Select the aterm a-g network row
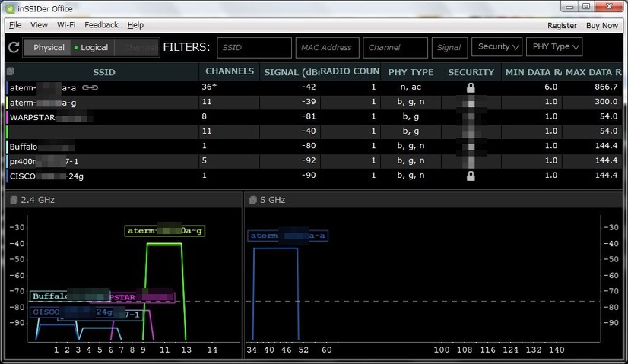Screen dimensions: 628x364 [x=315, y=102]
